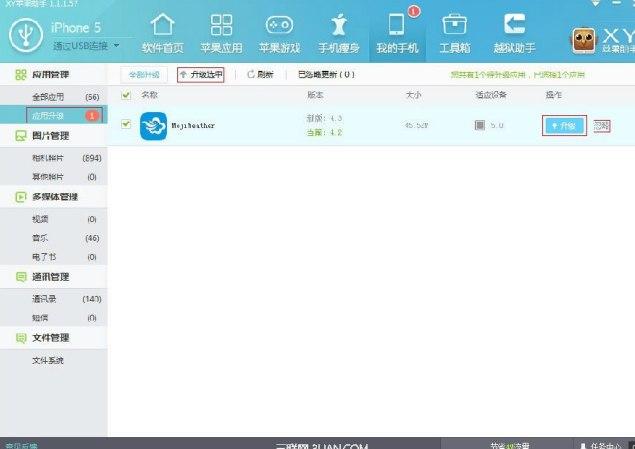Image resolution: width=635 pixels, height=449 pixels.
Task: Open 已忽略更新 (0) list
Action: 326,74
